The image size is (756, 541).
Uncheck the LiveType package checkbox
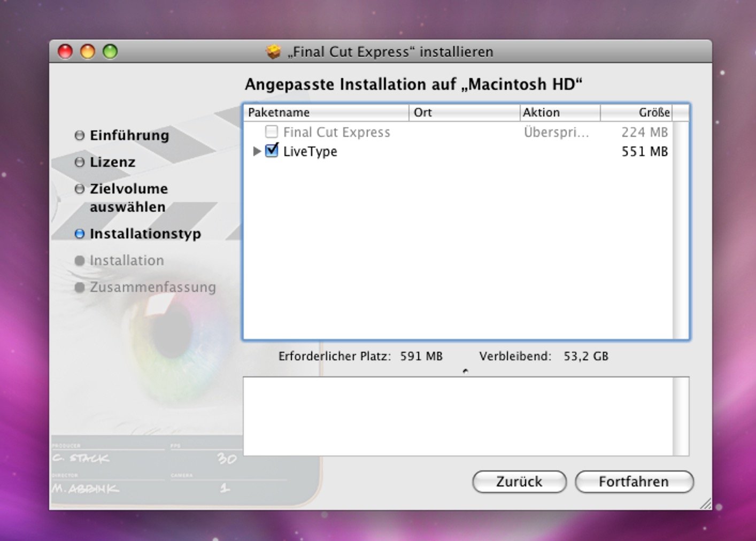(x=272, y=151)
